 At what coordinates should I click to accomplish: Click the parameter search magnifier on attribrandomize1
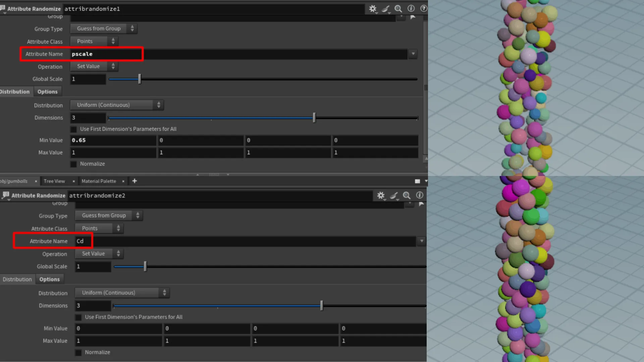398,9
